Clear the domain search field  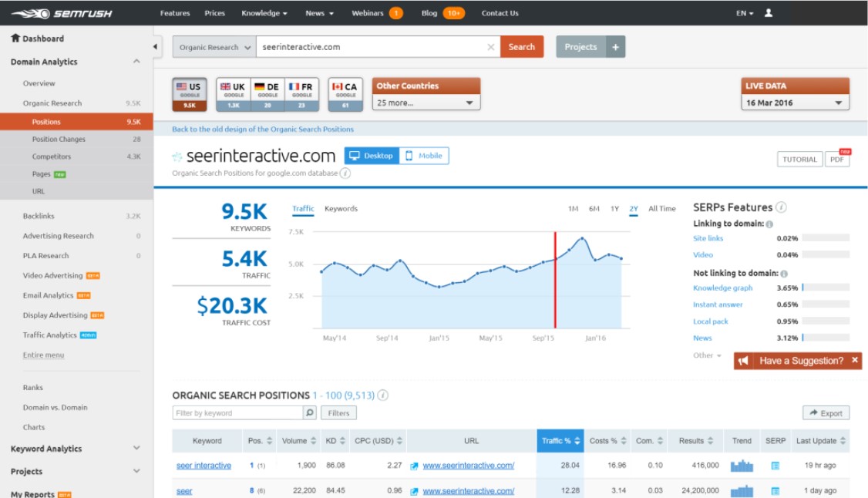pos(490,47)
